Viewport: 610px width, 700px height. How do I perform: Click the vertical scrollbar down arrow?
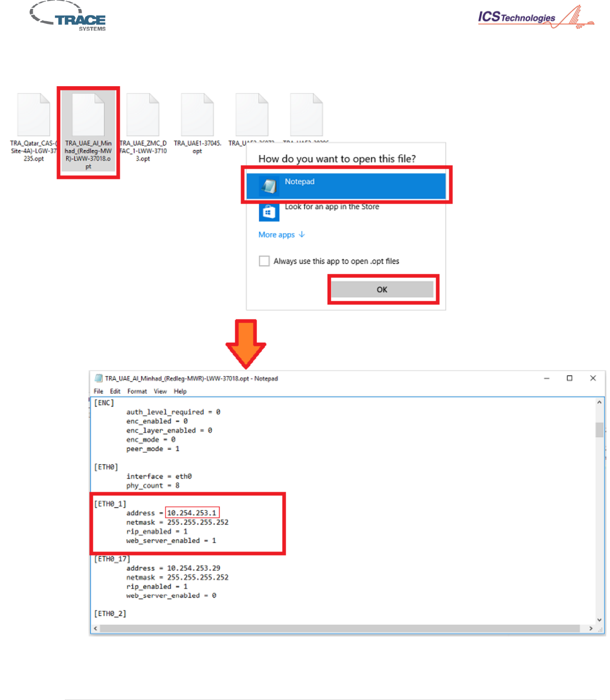click(x=600, y=620)
